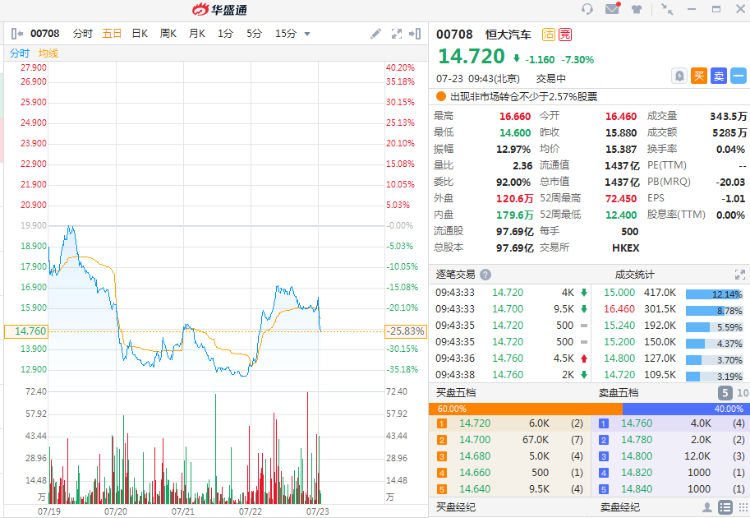
Task: Click bid level 1 price 14.720
Action: [474, 423]
